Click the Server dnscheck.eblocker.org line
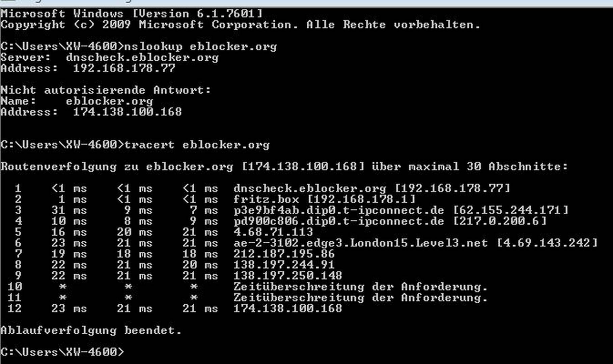Image resolution: width=613 pixels, height=364 pixels. [x=110, y=58]
